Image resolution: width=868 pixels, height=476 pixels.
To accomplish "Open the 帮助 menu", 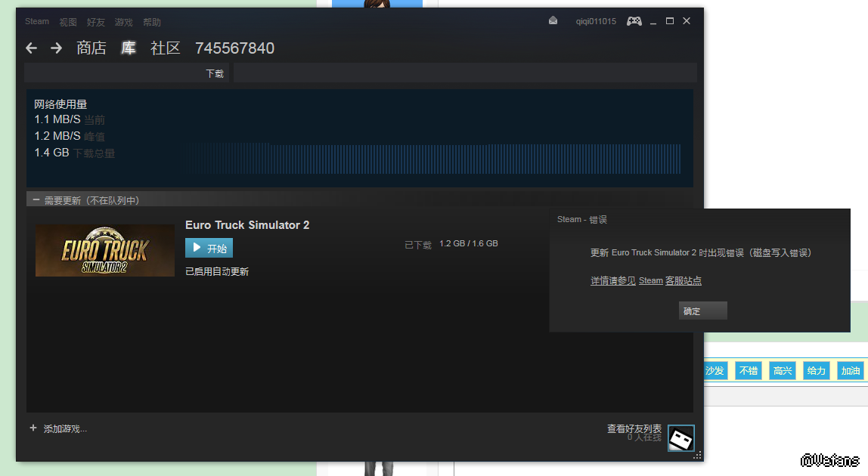I will [152, 22].
